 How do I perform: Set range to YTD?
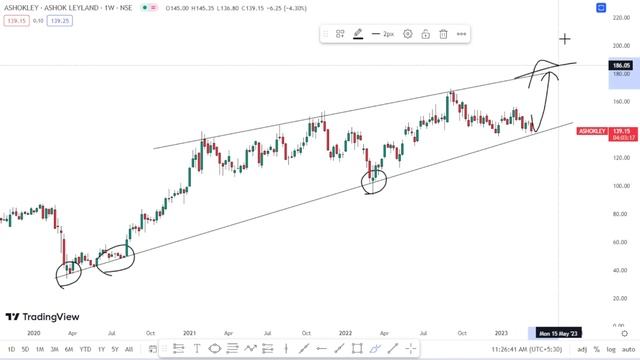click(x=85, y=349)
